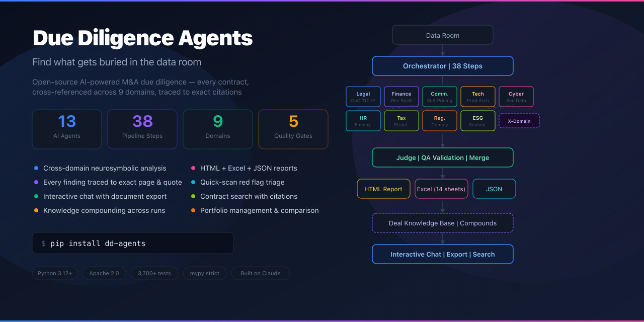Select the Tax Struct. domain box
This screenshot has width=644, height=322.
(x=401, y=121)
